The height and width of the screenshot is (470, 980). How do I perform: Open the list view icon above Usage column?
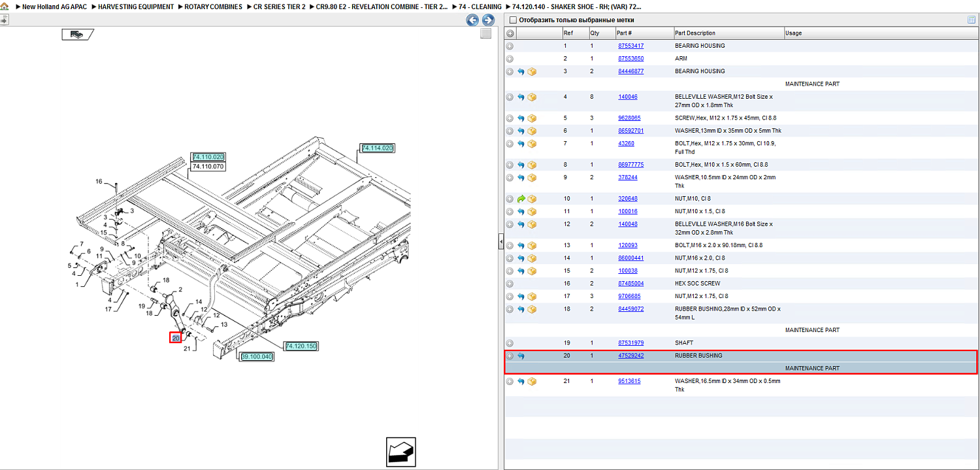coord(972,20)
